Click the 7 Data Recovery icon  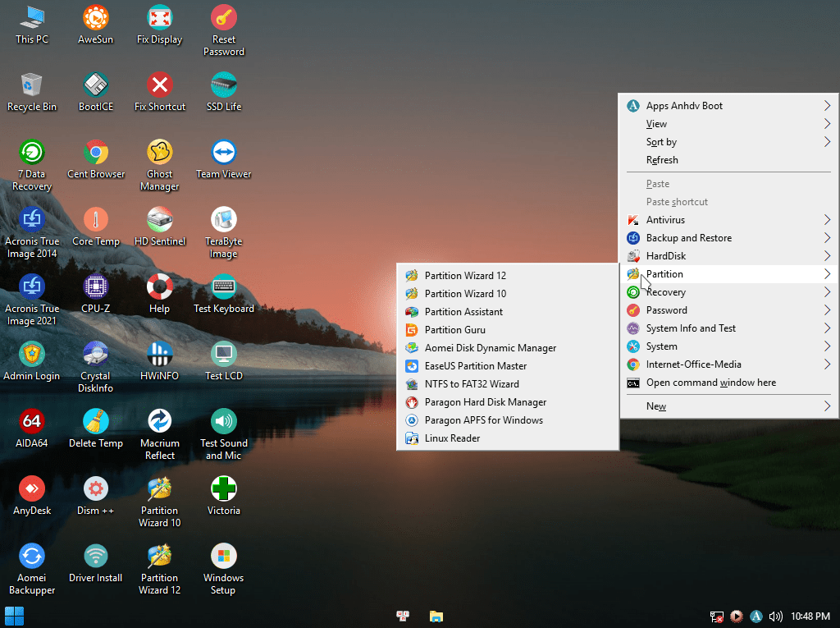(32, 165)
